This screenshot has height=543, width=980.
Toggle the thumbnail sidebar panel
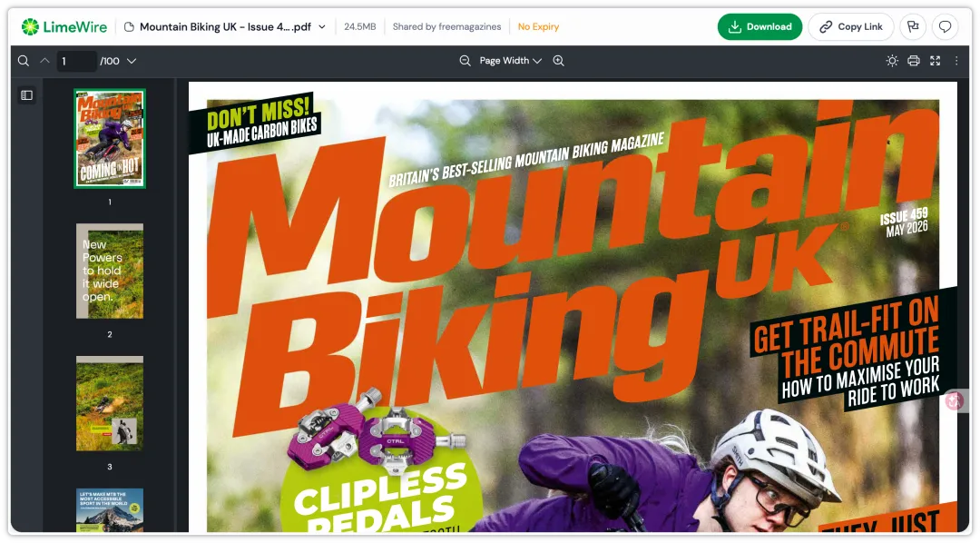[x=26, y=95]
